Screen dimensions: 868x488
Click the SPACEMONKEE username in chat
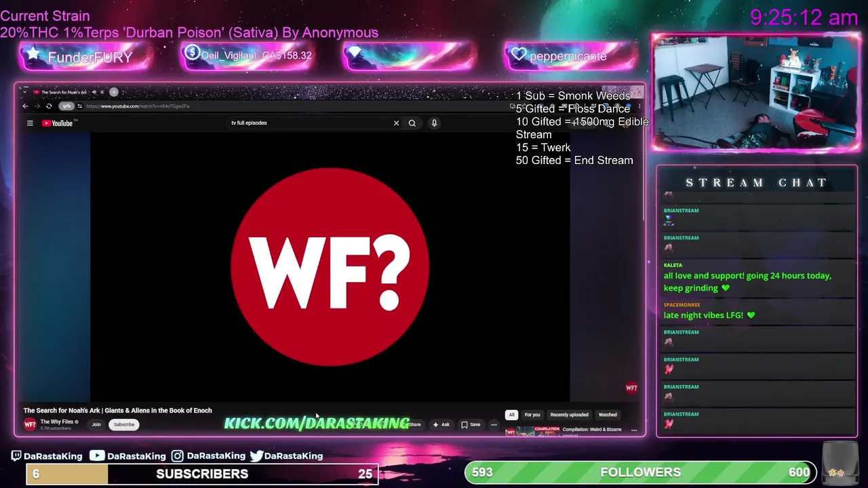[x=682, y=305]
